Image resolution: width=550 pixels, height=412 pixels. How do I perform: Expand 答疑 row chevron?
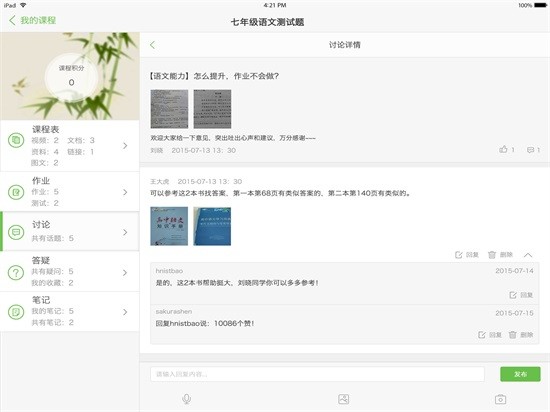[125, 272]
